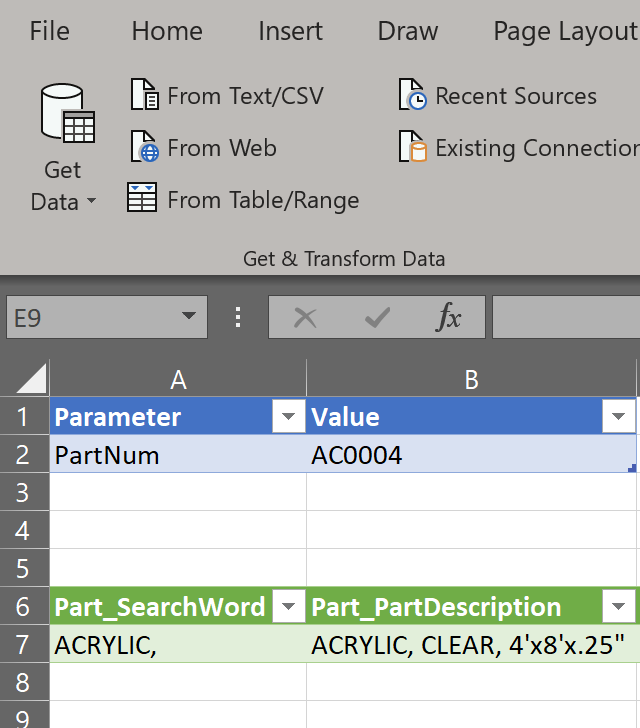Open the Parameter column filter dropdown

tap(289, 417)
